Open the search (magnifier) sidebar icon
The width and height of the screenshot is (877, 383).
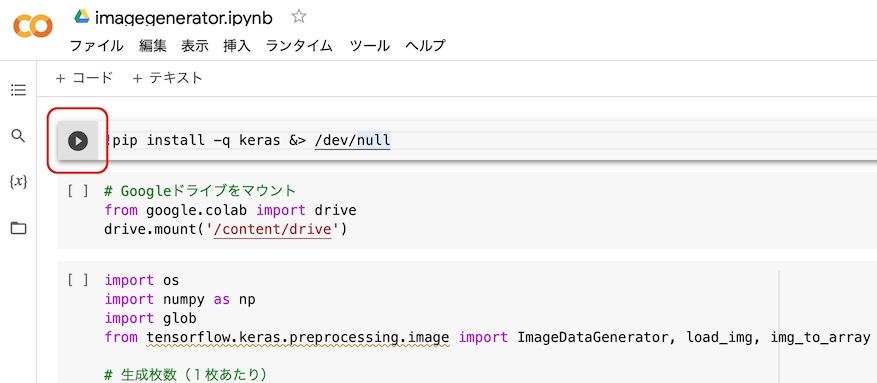coord(18,136)
